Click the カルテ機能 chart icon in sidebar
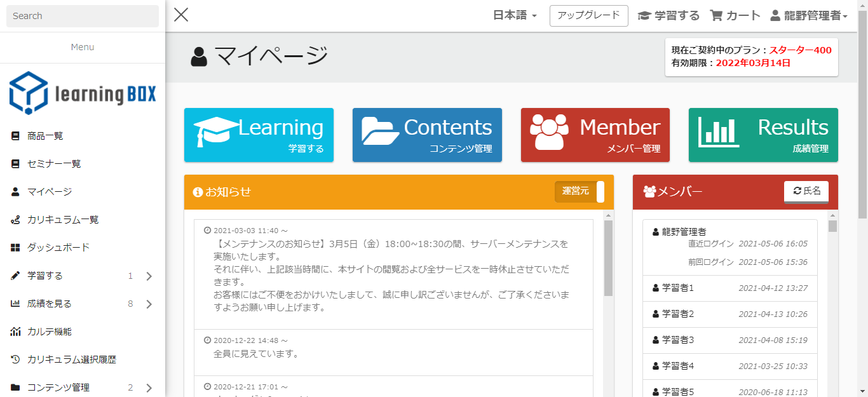This screenshot has width=868, height=397. (16, 332)
